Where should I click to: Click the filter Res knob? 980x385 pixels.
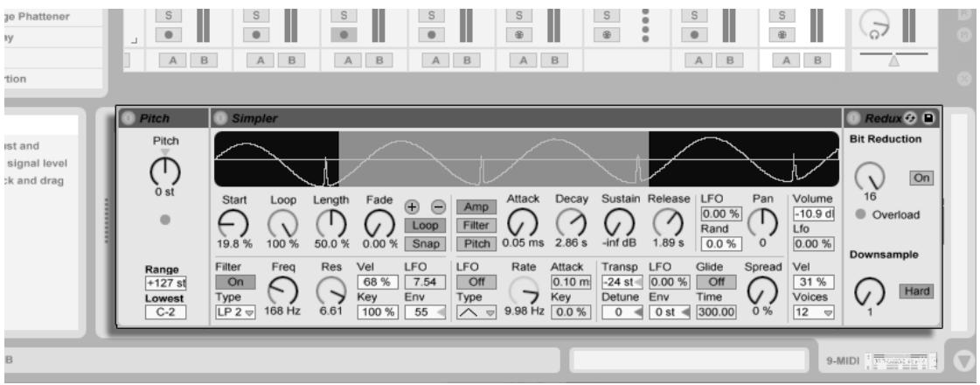pos(330,290)
